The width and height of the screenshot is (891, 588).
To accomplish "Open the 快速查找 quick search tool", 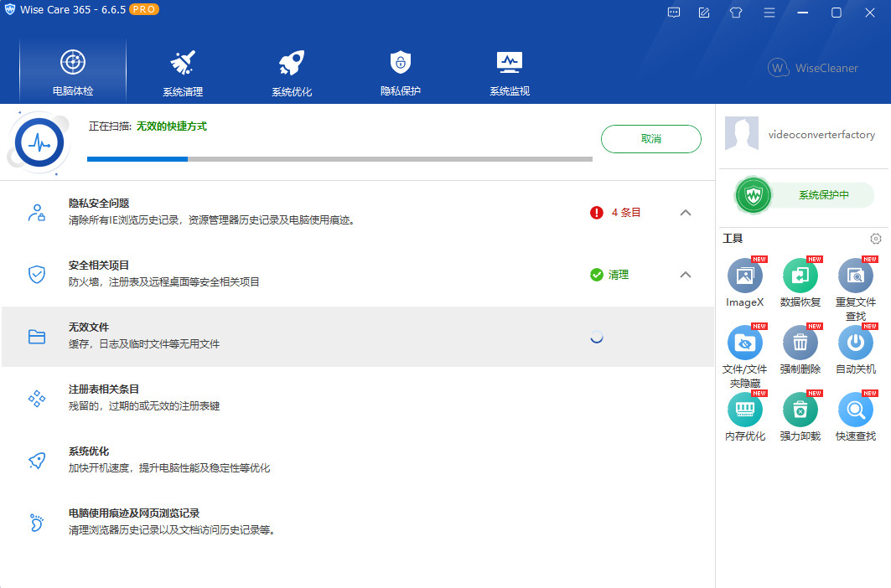I will point(855,410).
